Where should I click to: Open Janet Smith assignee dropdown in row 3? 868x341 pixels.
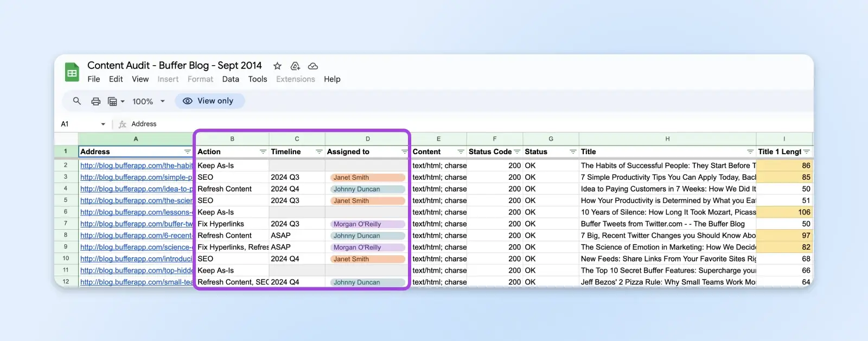pos(368,178)
